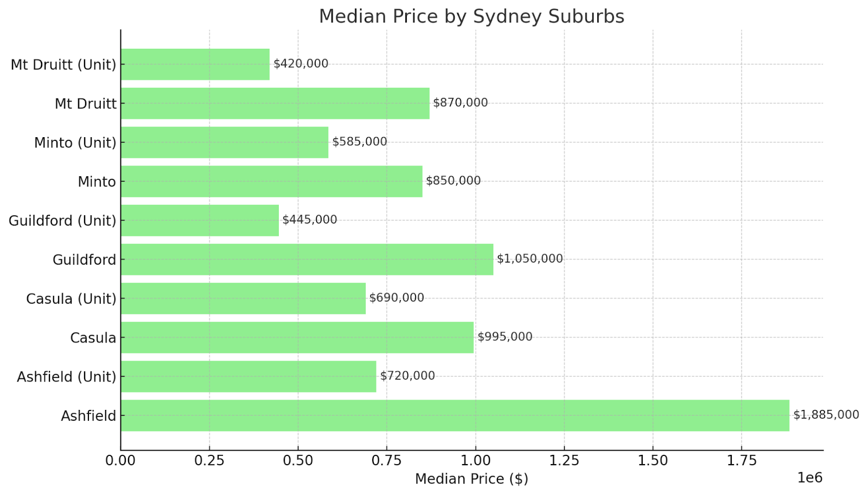Click the green bar with the $720,000 label
The width and height of the screenshot is (868, 495).
tap(248, 377)
